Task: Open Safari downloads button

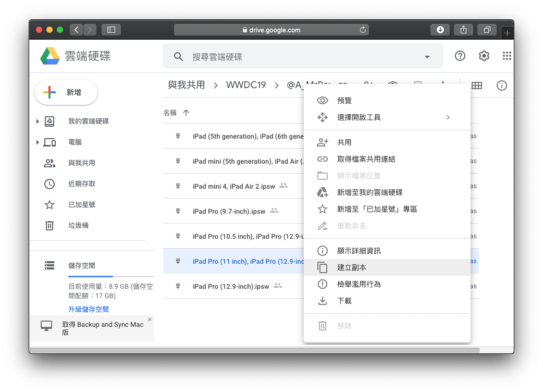Action: [440, 30]
